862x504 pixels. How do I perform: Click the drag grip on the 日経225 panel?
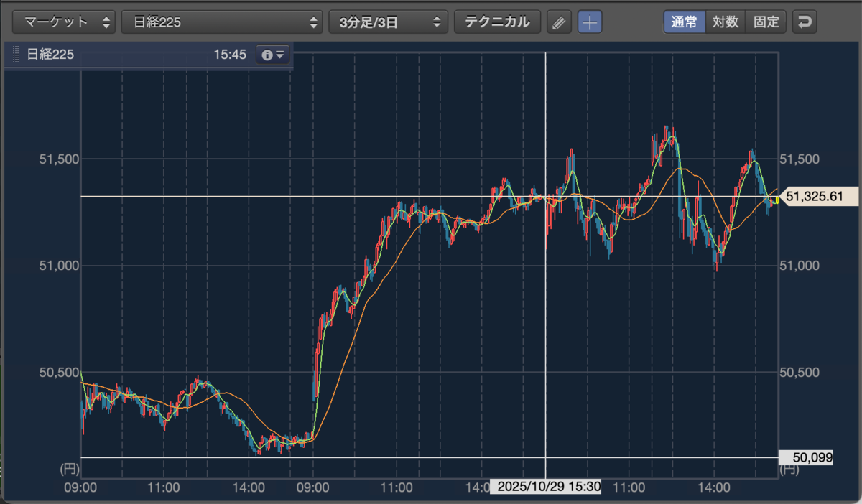[x=16, y=55]
